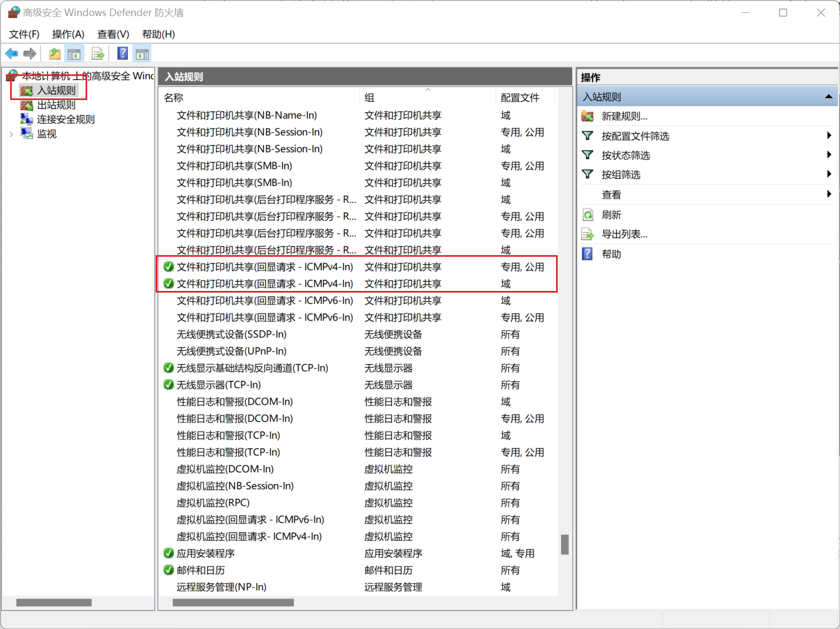Screen dimensions: 840x629
Task: Sort by the 名称 column header
Action: (259, 97)
